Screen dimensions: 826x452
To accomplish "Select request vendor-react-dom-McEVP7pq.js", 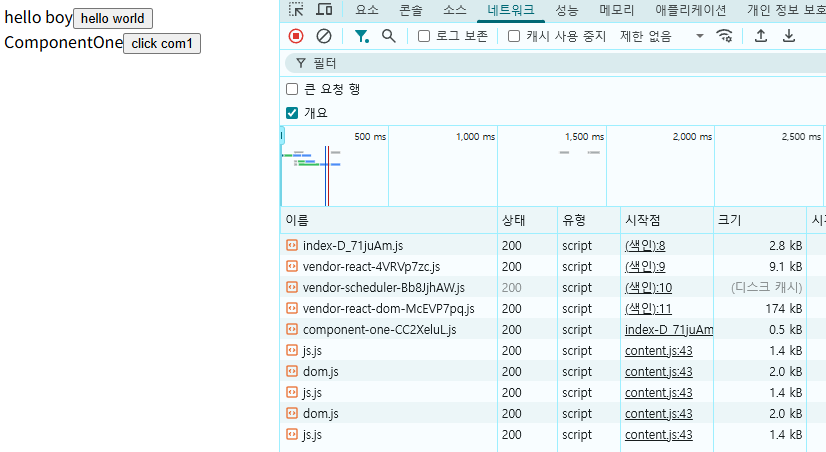I will coord(388,309).
